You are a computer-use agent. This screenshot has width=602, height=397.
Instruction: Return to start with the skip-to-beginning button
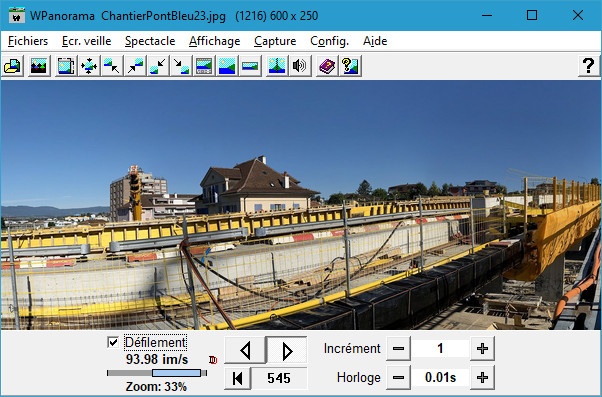[x=238, y=378]
